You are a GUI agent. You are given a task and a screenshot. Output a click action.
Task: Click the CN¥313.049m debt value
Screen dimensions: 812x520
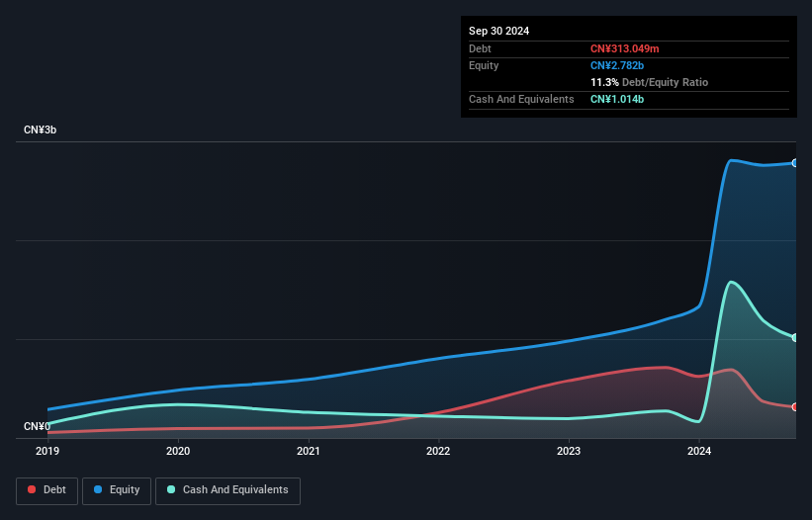pos(624,48)
